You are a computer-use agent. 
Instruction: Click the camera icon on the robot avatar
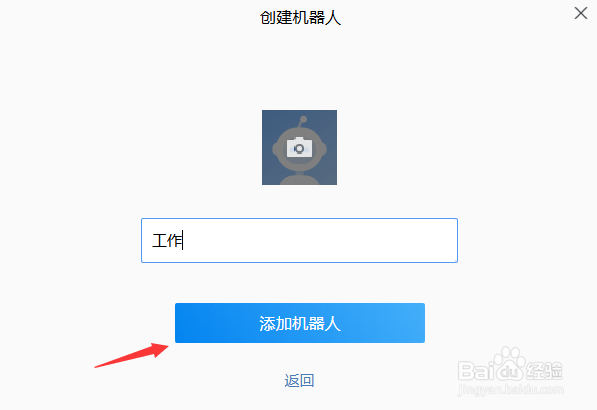click(x=299, y=148)
